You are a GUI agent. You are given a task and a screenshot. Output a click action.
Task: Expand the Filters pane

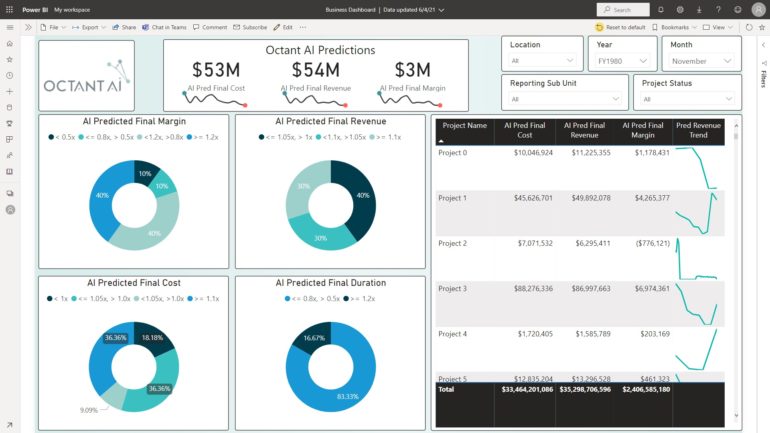point(763,78)
